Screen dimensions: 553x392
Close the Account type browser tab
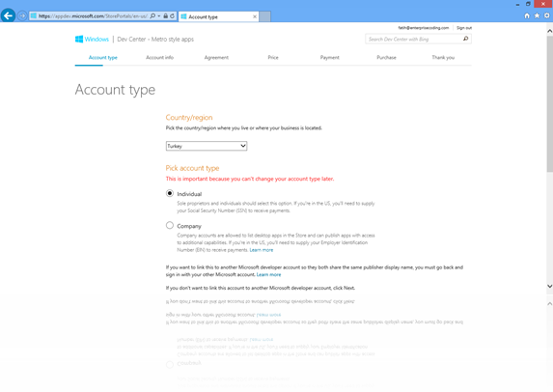(255, 16)
